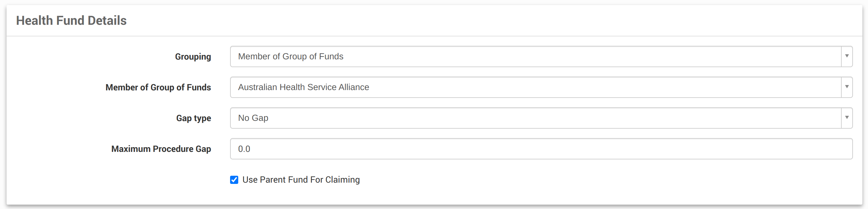Expand the Member of Group of Funds arrow

click(846, 87)
